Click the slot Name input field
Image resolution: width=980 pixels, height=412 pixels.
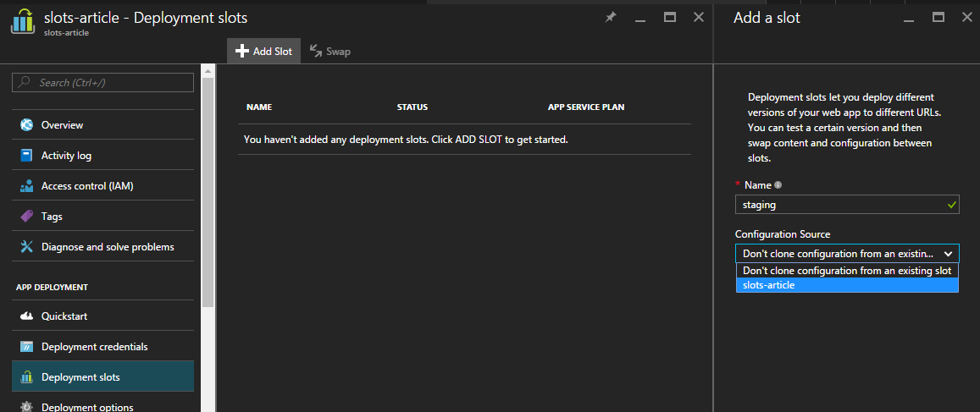tap(847, 204)
